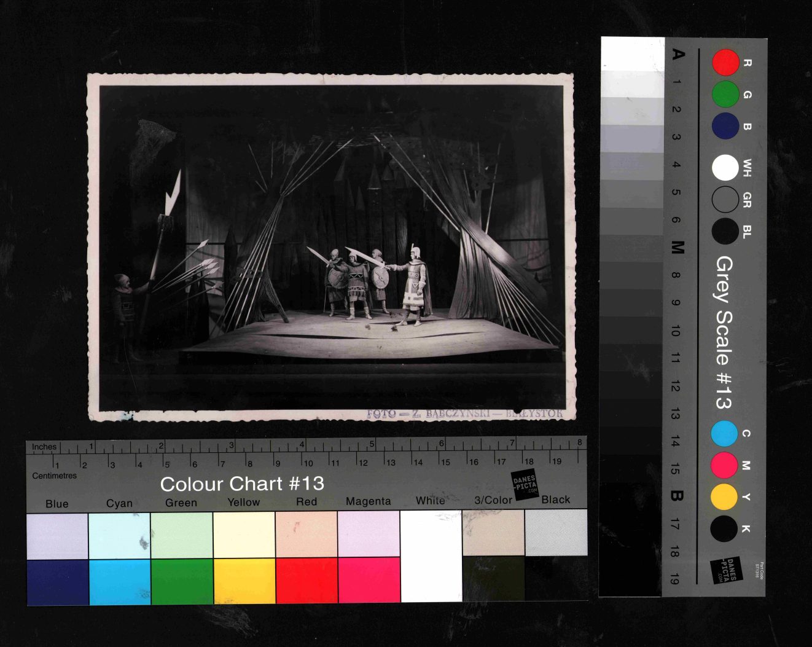
Task: Click the photographer's stamp on the photo border
Action: 464,414
